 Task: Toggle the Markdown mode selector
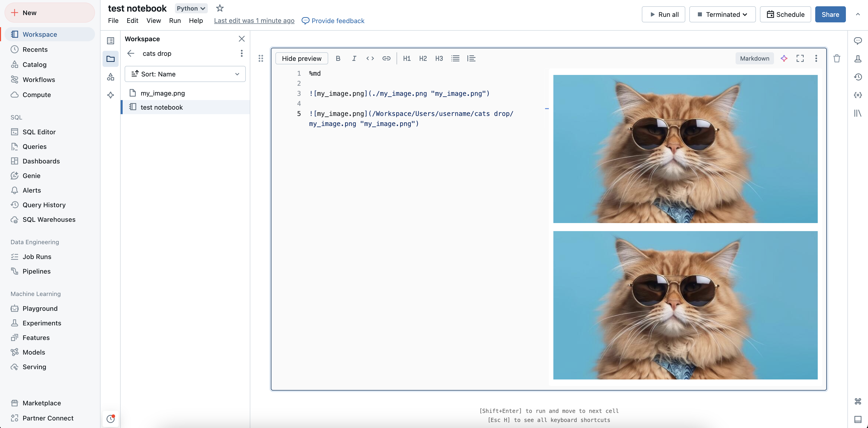click(754, 58)
